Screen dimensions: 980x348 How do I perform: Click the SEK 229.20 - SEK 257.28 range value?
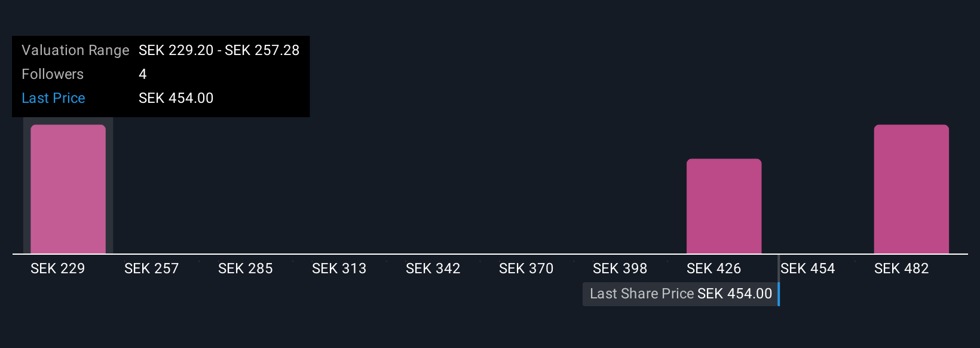coord(219,50)
